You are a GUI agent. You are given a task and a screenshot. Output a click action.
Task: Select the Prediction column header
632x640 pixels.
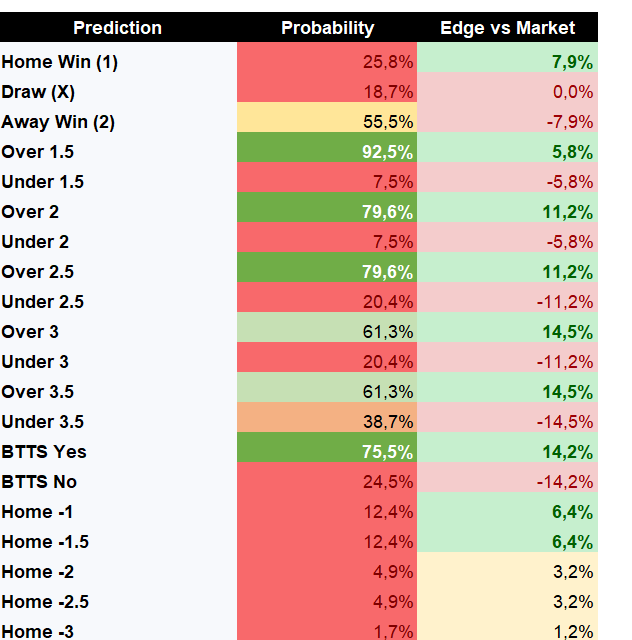pyautogui.click(x=118, y=27)
